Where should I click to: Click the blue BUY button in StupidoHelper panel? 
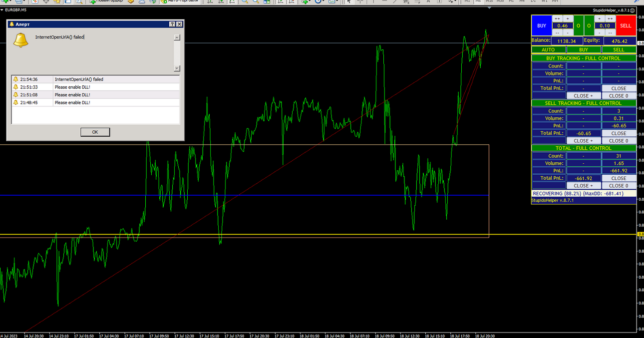click(x=542, y=25)
